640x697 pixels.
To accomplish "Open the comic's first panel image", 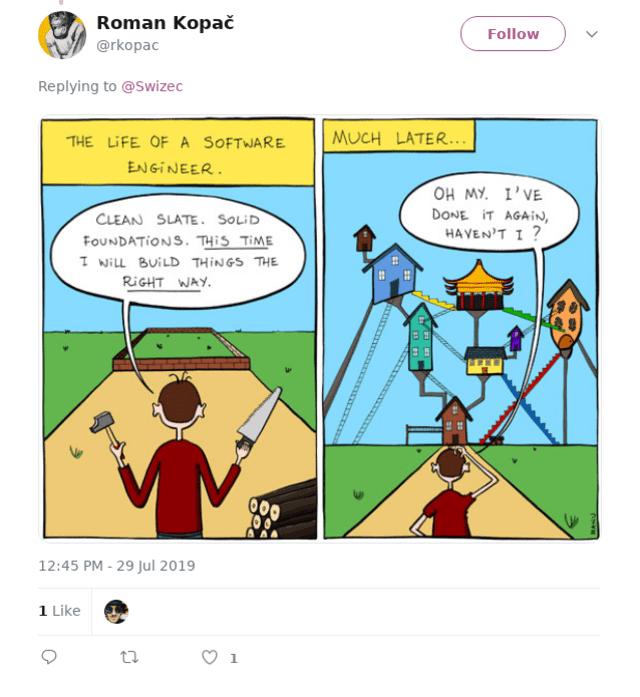I will [179, 329].
